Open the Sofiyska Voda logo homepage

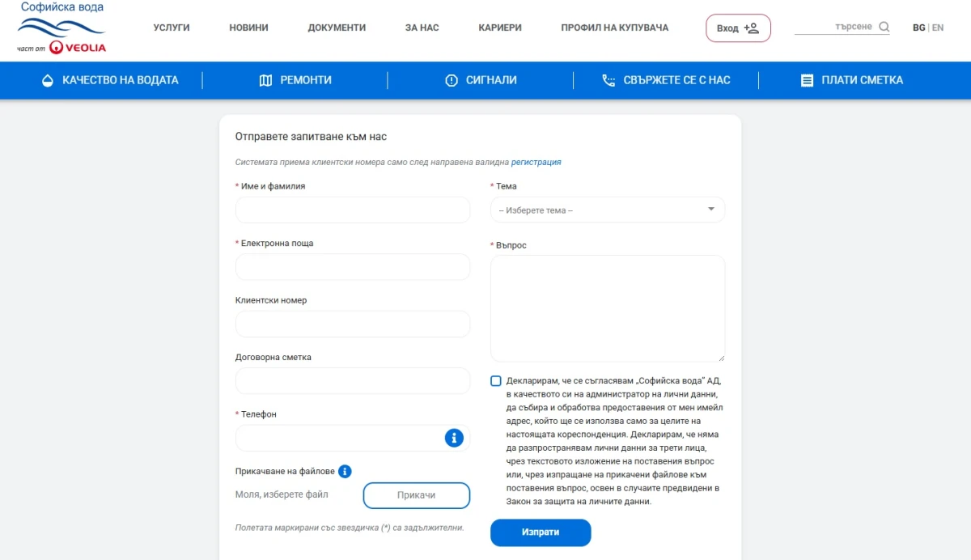[61, 28]
